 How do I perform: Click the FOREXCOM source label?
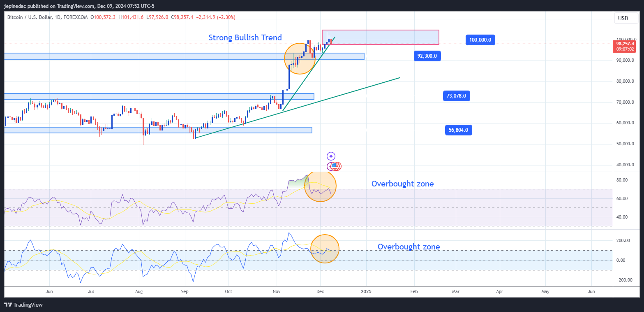(76, 17)
